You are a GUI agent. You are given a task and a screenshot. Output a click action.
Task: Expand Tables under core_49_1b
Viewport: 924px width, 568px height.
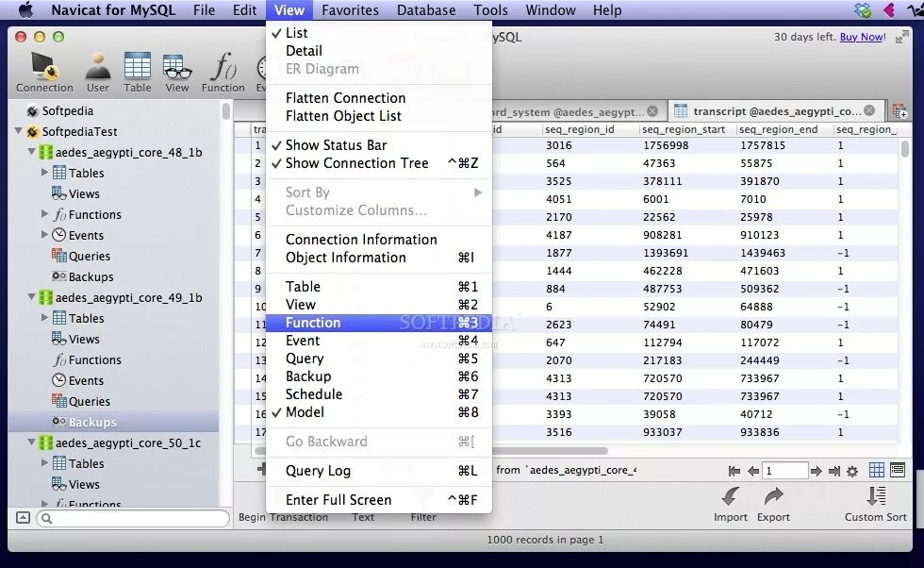pyautogui.click(x=45, y=317)
